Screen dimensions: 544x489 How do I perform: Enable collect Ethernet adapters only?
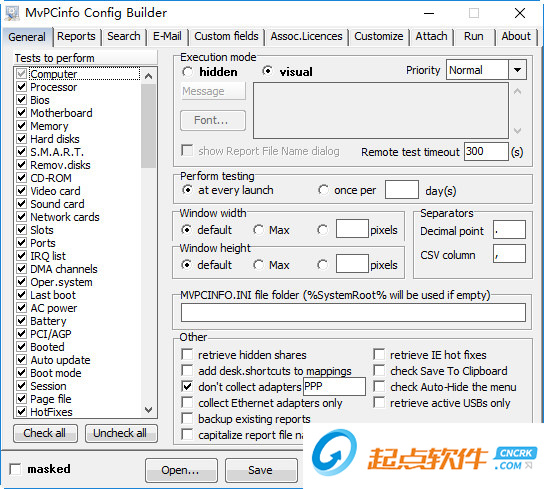[187, 403]
